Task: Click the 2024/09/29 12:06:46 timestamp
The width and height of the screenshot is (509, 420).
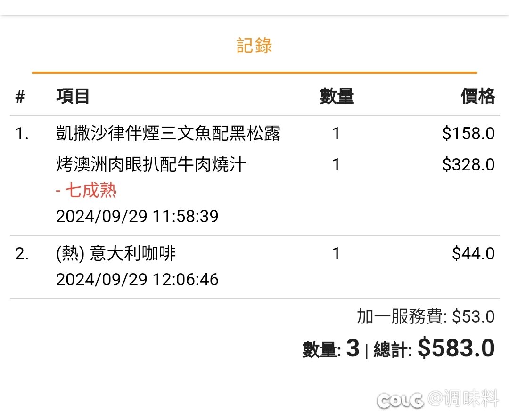Action: point(137,280)
